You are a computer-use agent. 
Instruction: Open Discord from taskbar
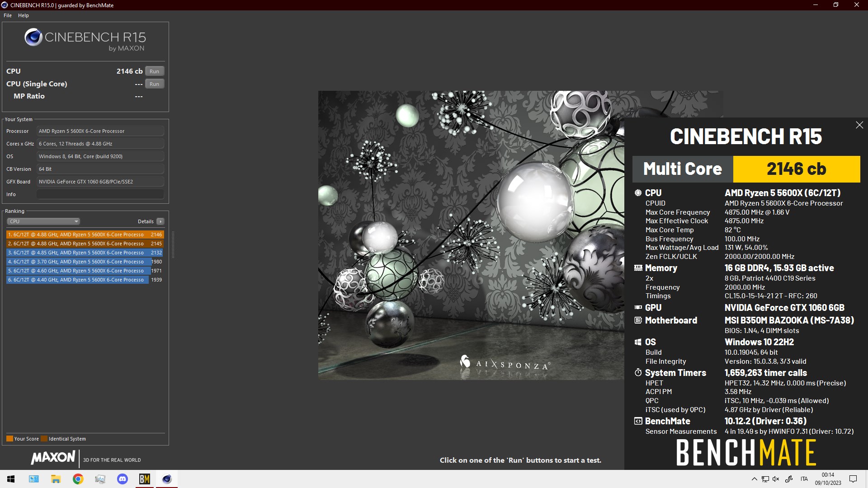tap(122, 479)
